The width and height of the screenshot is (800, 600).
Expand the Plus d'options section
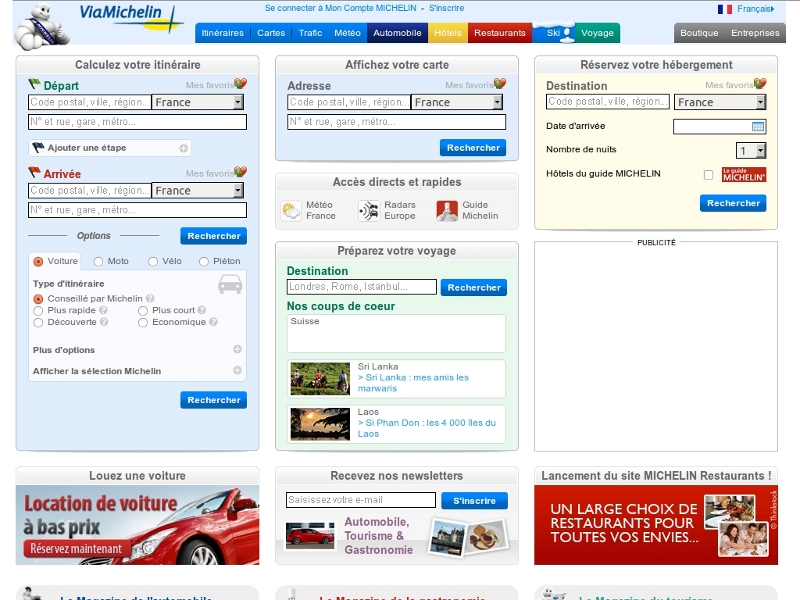[237, 350]
